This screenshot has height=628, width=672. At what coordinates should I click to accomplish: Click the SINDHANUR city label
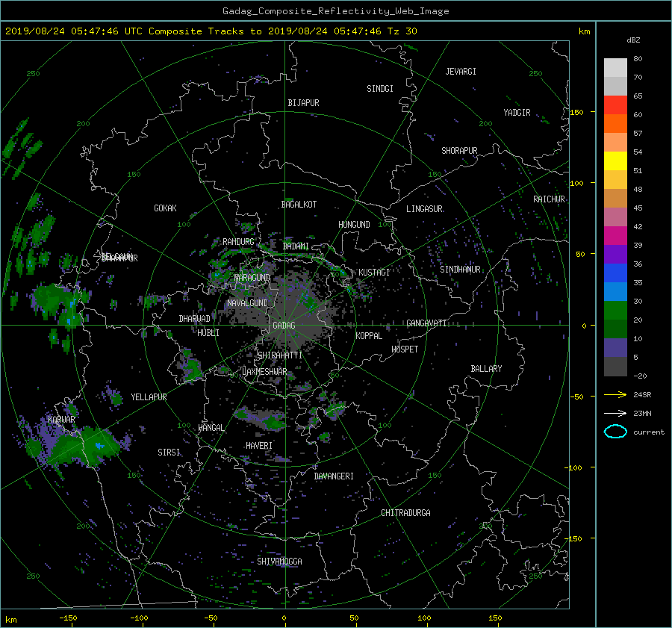tap(460, 270)
